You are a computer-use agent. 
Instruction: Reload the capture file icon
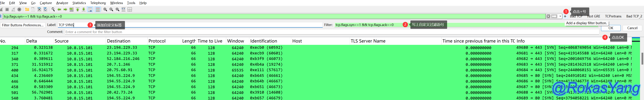(45, 10)
